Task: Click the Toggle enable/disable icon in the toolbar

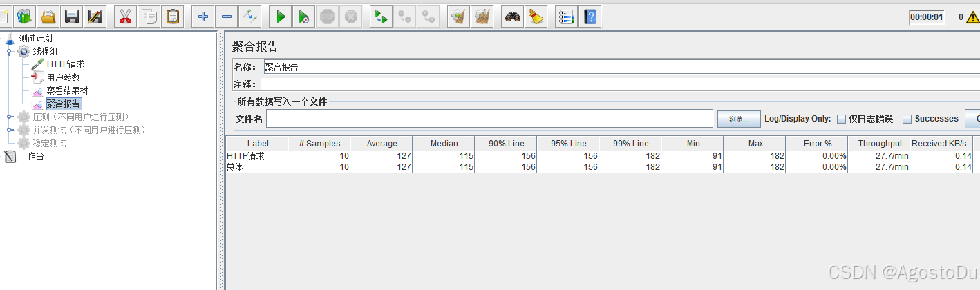Action: (x=249, y=16)
